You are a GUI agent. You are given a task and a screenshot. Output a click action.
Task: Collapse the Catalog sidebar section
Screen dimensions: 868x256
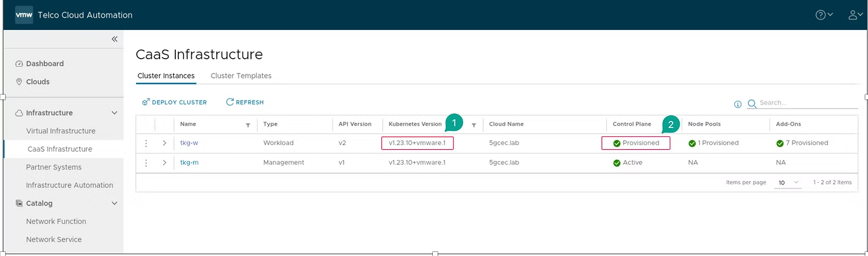pos(114,203)
